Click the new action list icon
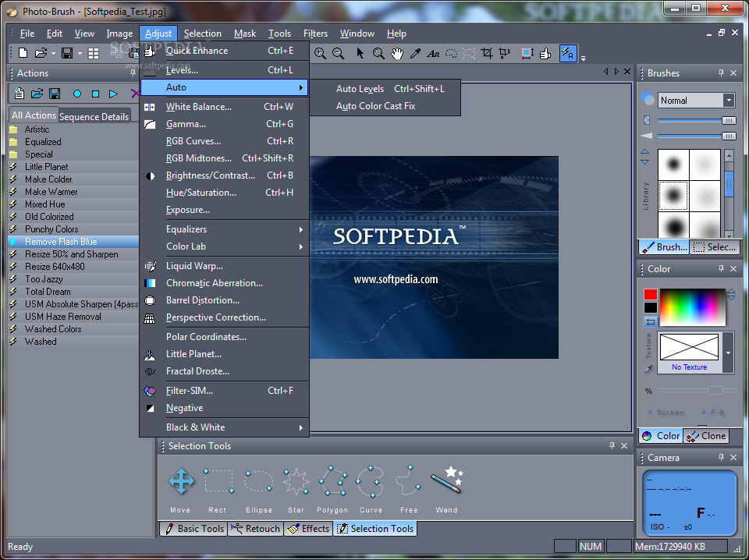 click(19, 93)
